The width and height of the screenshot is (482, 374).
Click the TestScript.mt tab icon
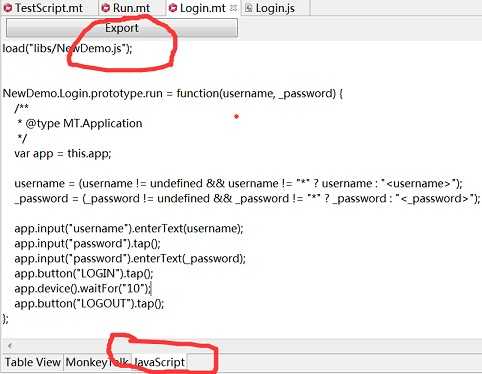tap(8, 8)
